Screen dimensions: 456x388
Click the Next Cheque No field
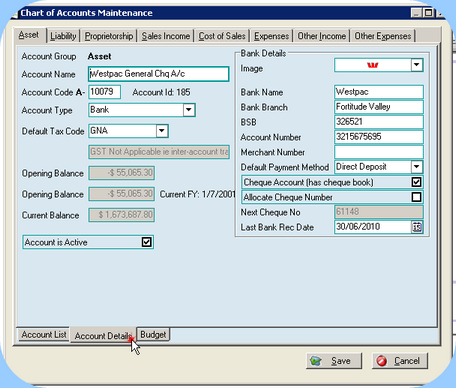pyautogui.click(x=379, y=212)
